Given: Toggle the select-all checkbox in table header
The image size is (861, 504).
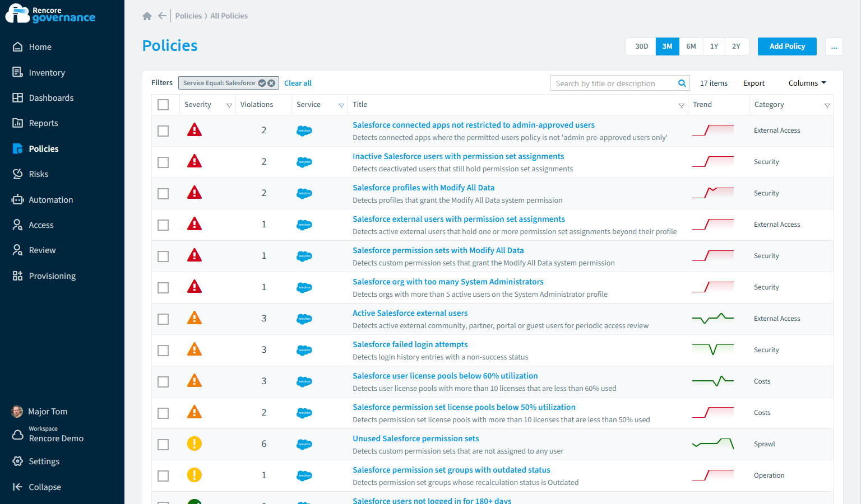Looking at the screenshot, I should click(163, 105).
